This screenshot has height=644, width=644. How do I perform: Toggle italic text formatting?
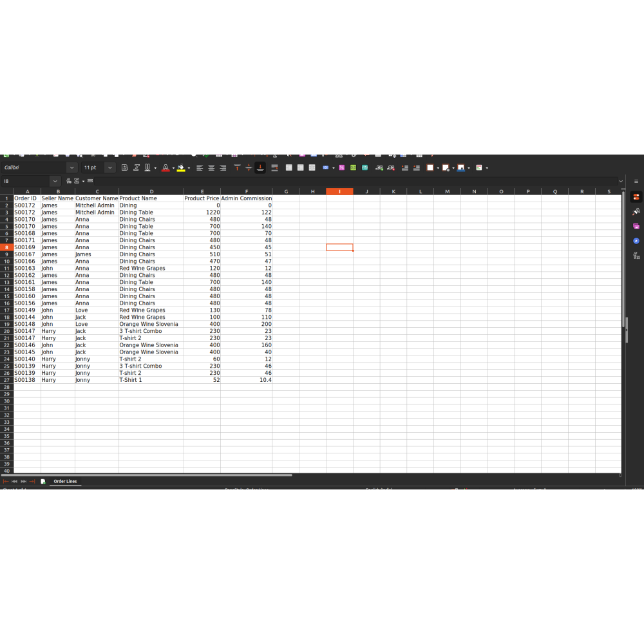pyautogui.click(x=137, y=168)
